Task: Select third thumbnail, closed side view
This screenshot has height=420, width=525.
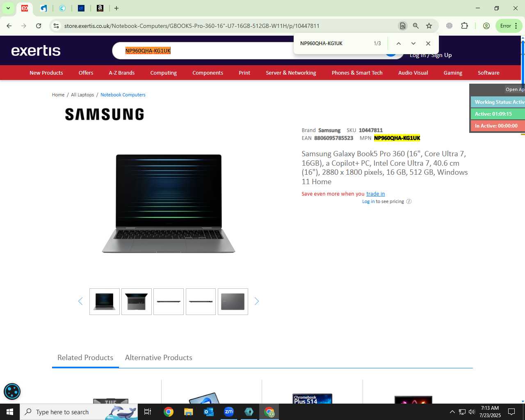Action: pyautogui.click(x=169, y=301)
